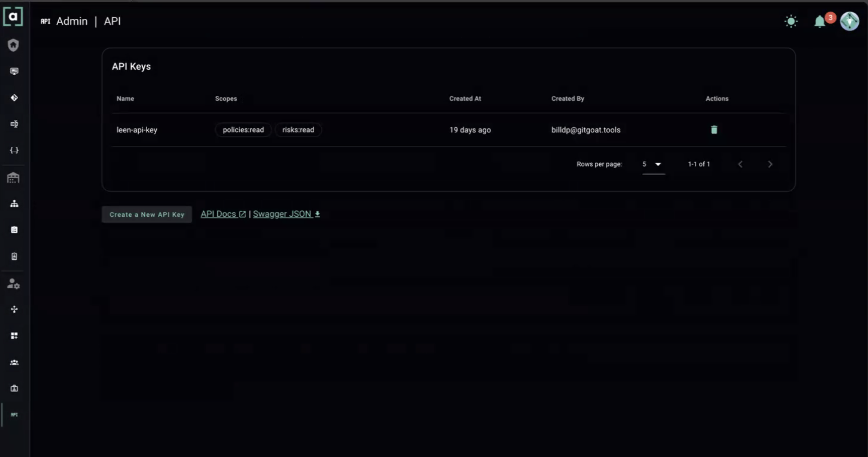Download the Swagger JSON link
The width and height of the screenshot is (868, 457).
(286, 214)
